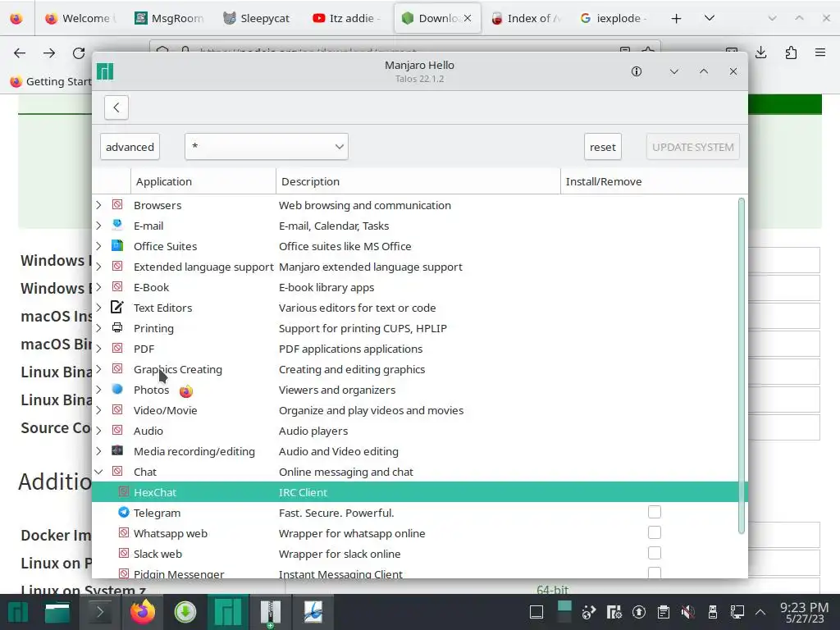Click the reset button
The width and height of the screenshot is (840, 630).
tap(603, 147)
